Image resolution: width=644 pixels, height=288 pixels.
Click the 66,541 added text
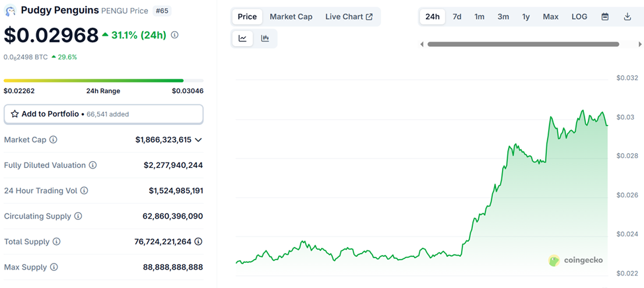click(x=108, y=114)
